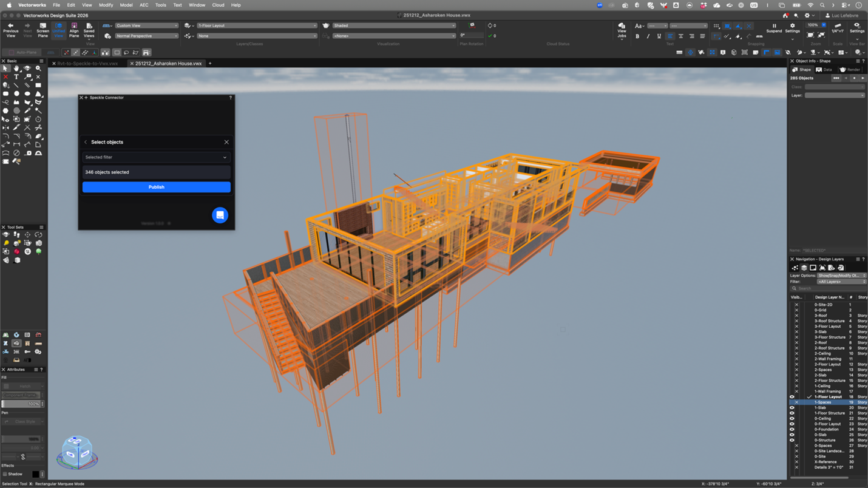Click the opacity 100% slider in Attributes

pyautogui.click(x=21, y=404)
